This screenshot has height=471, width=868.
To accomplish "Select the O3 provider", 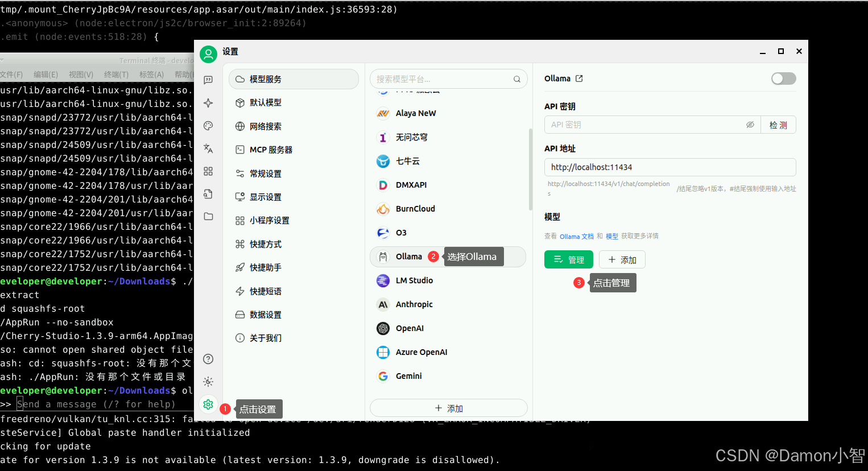I will pyautogui.click(x=448, y=233).
